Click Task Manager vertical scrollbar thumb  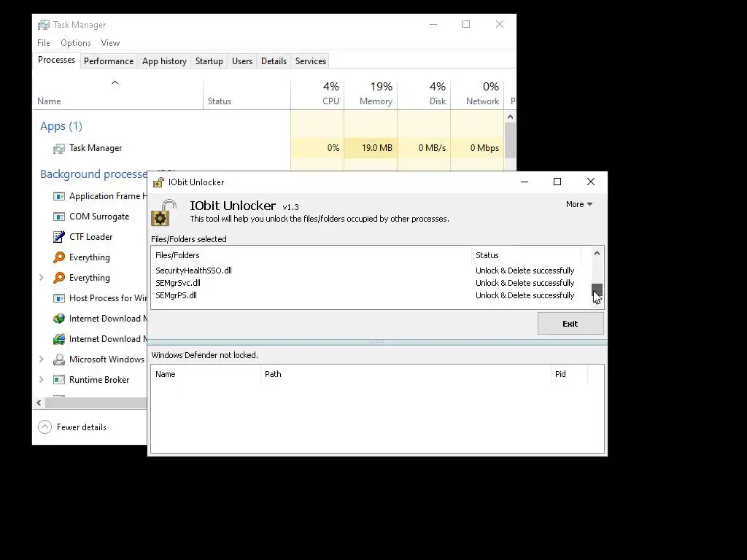click(x=510, y=140)
